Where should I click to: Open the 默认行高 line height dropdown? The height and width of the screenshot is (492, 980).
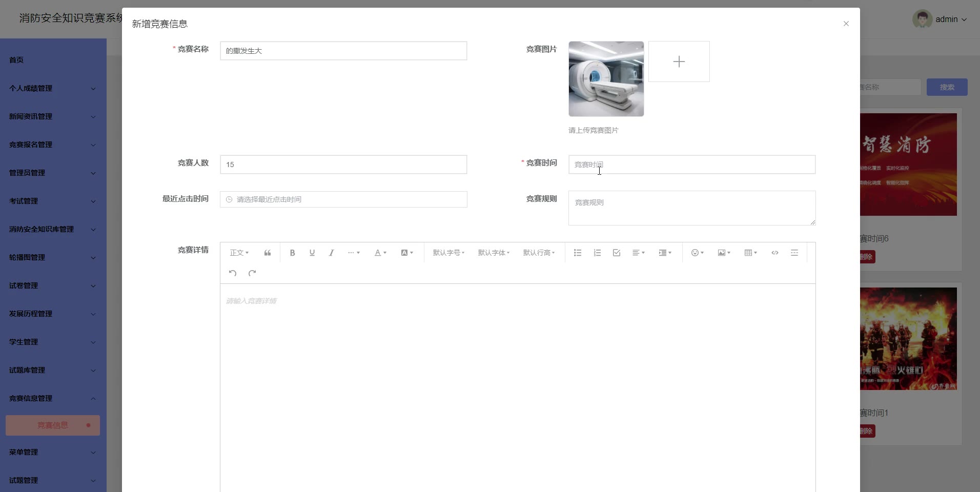tap(539, 253)
